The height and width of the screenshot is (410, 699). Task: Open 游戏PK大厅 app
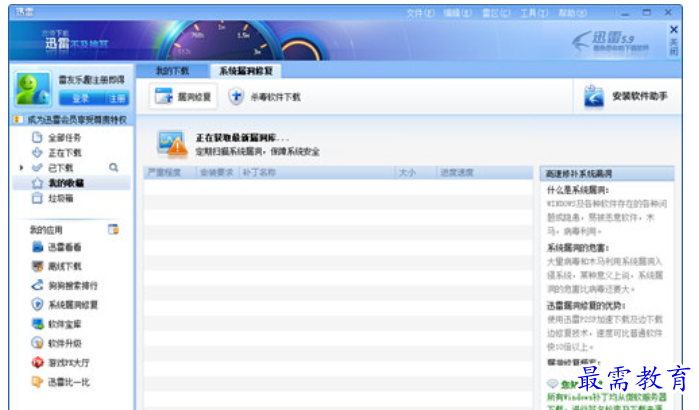coord(61,363)
